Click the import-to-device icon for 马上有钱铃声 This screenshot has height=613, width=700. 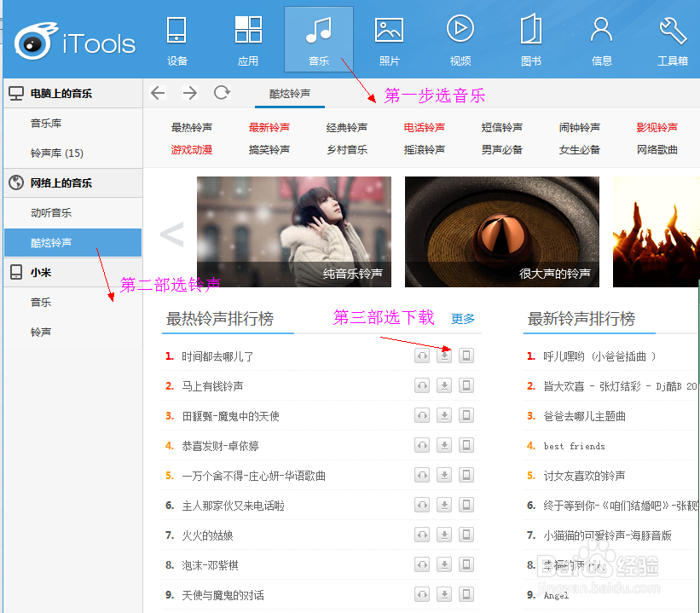[466, 385]
